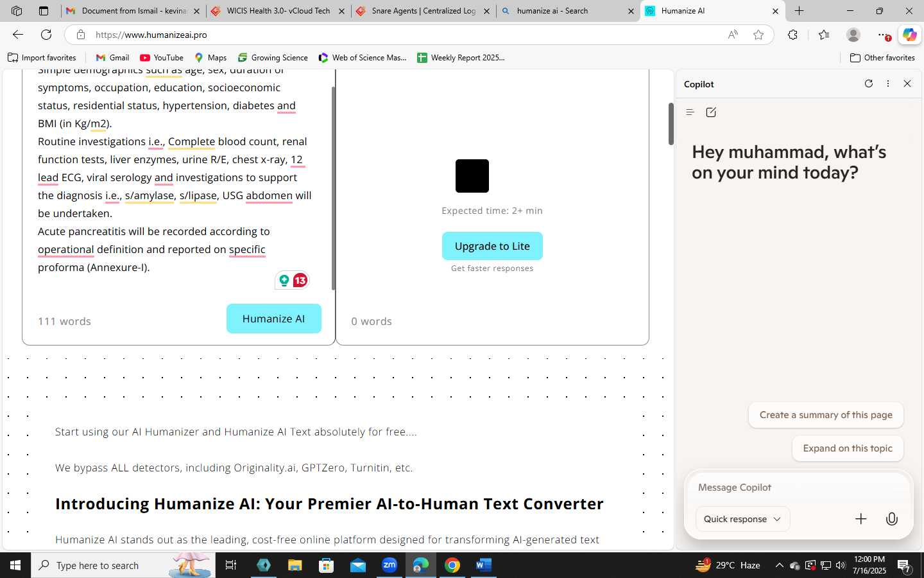Viewport: 924px width, 578px height.
Task: Switch to Google Chrome on taskbar
Action: (452, 565)
